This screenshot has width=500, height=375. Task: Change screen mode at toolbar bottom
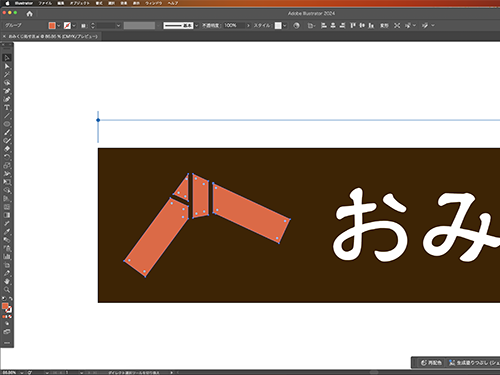[7, 332]
